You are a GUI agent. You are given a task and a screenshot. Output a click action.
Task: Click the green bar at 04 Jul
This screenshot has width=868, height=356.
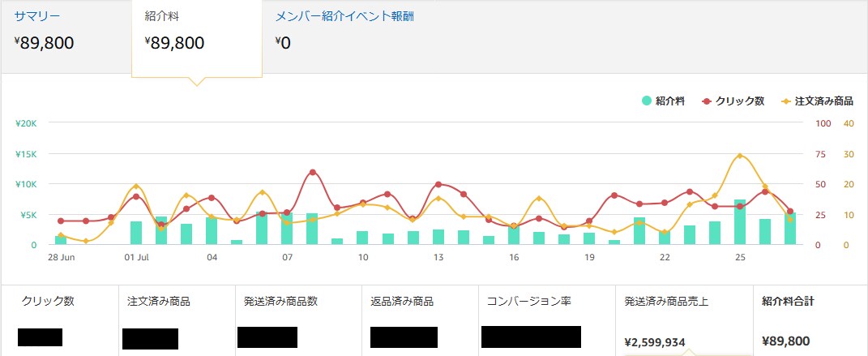[x=212, y=231]
